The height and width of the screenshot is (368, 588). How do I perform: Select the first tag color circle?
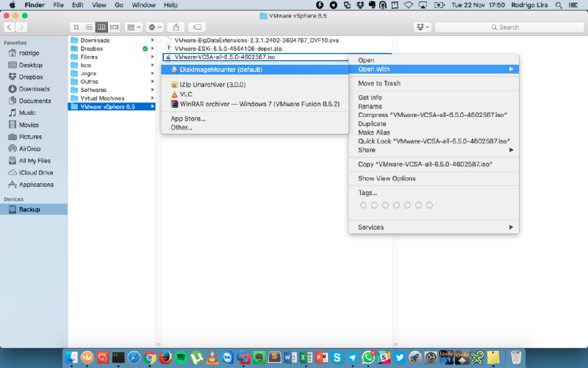point(363,205)
